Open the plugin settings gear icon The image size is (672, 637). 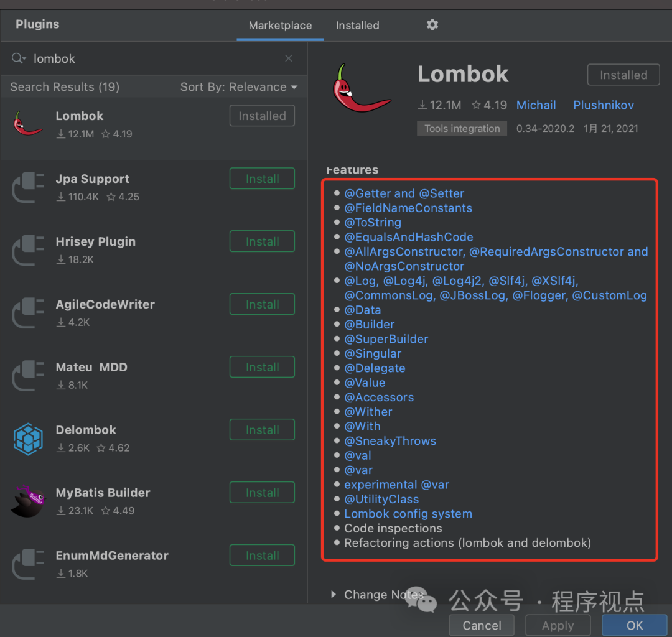coord(432,25)
